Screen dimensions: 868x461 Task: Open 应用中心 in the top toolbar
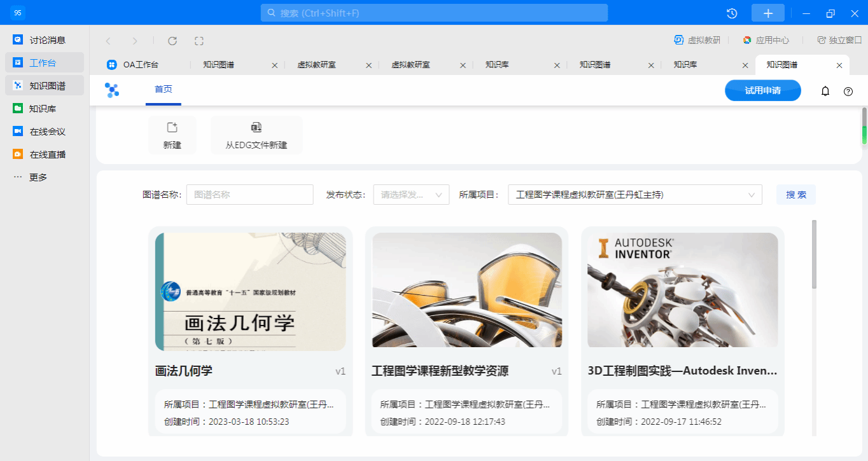point(766,40)
